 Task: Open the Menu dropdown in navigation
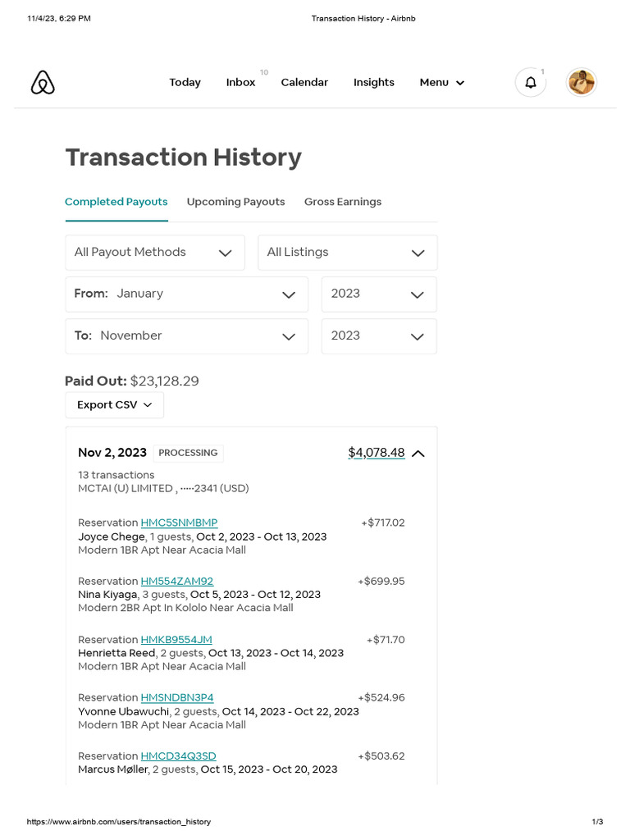(x=442, y=83)
